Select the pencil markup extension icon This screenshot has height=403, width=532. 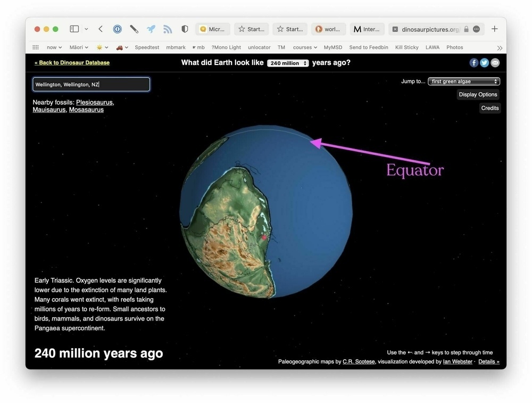pos(134,29)
